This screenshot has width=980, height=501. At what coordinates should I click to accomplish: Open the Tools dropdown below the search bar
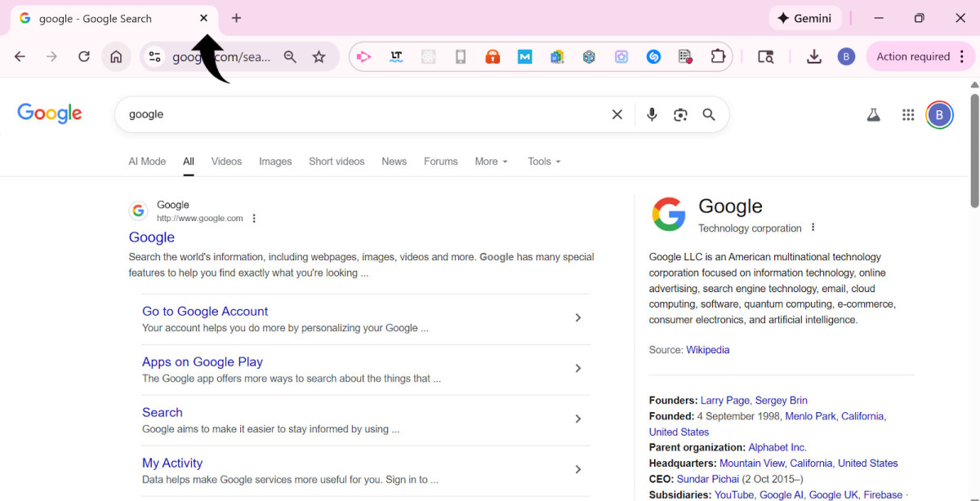[x=542, y=161]
